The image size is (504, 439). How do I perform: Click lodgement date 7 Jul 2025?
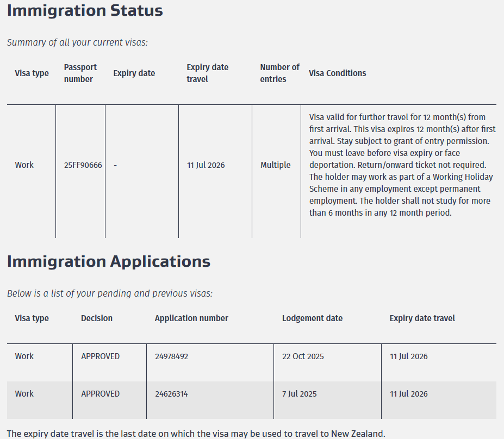pyautogui.click(x=299, y=394)
